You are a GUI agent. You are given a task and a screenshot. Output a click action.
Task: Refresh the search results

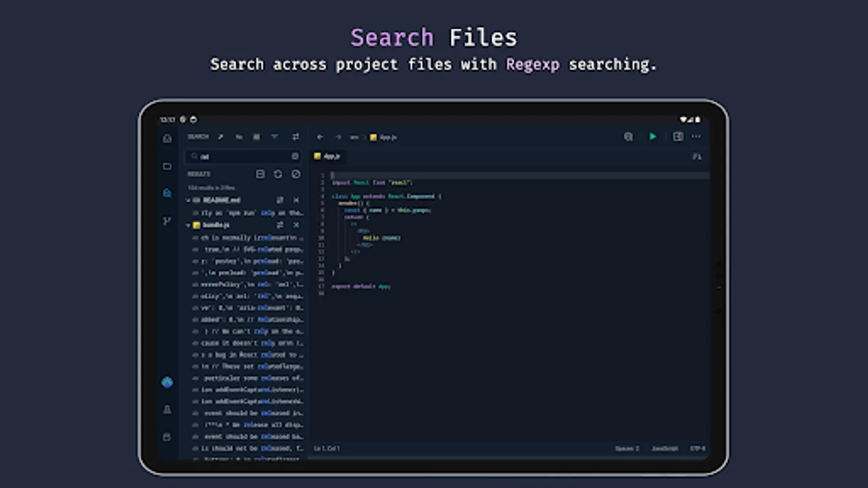(x=278, y=174)
